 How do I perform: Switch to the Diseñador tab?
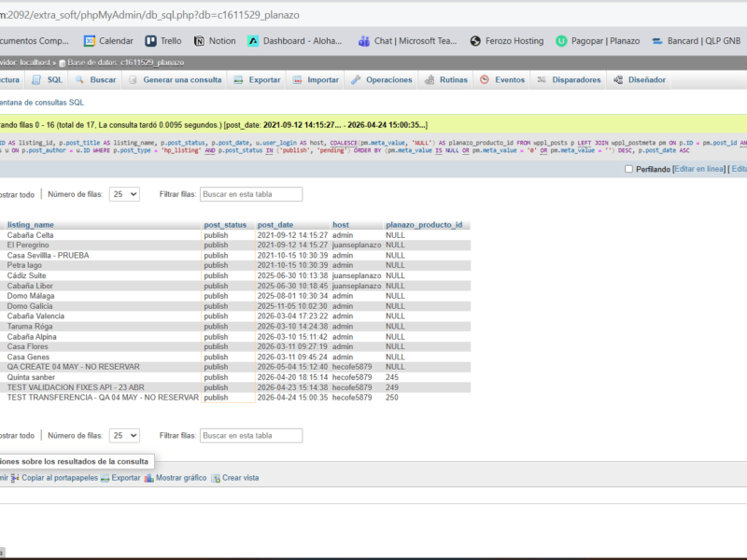point(640,80)
